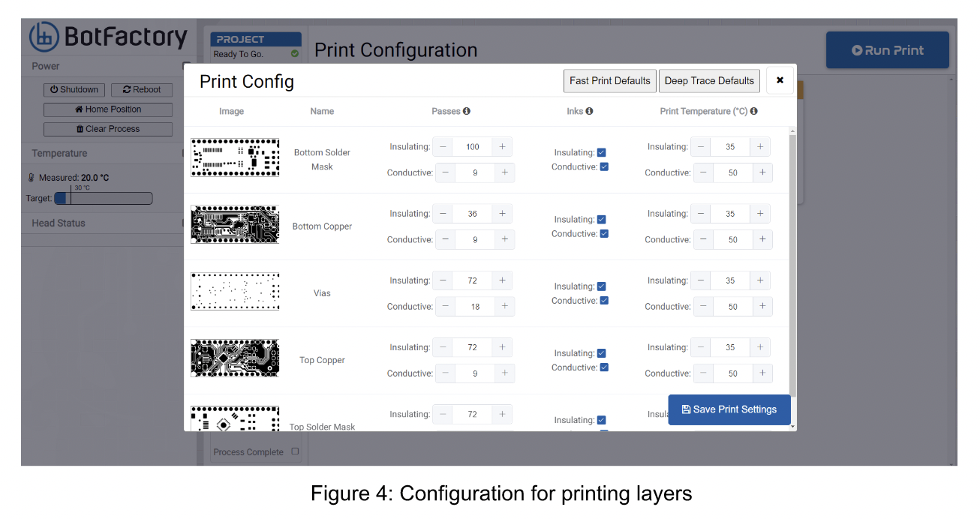Disable Vias insulating ink checkbox
The width and height of the screenshot is (980, 519).
pos(601,286)
